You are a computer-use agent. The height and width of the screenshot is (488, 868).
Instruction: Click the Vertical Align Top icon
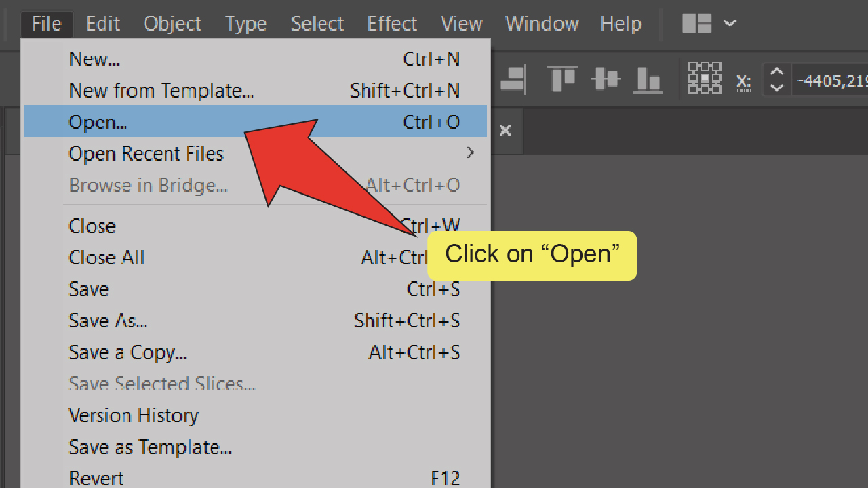pos(561,79)
